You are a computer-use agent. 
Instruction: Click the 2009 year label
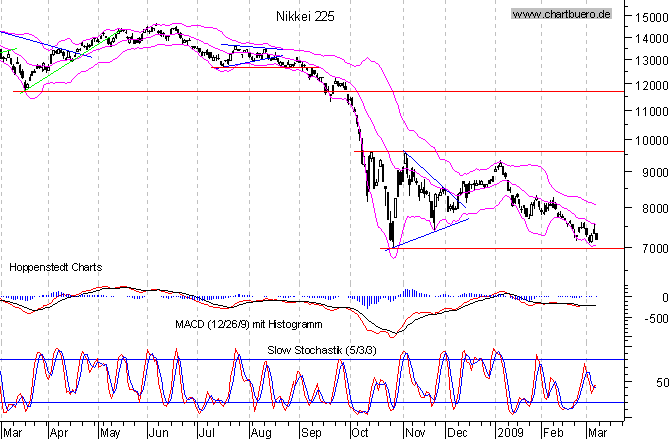coord(510,433)
